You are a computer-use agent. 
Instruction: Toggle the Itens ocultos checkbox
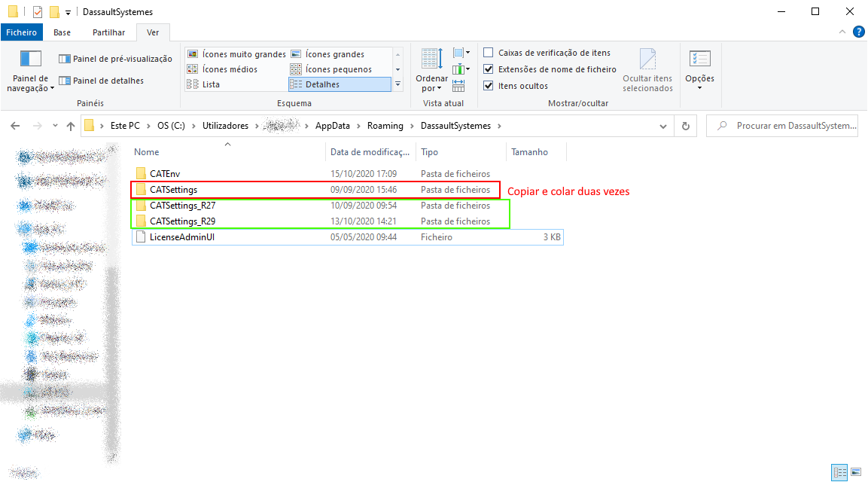pos(489,86)
